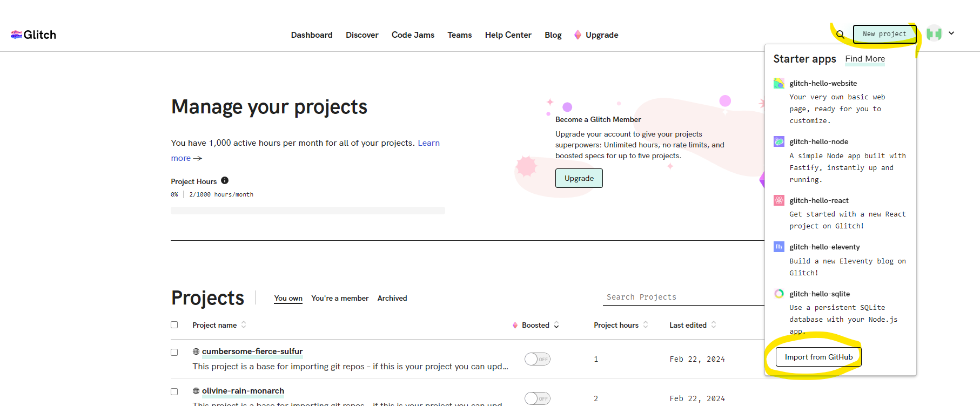Sort by Project name arrows

click(x=244, y=324)
